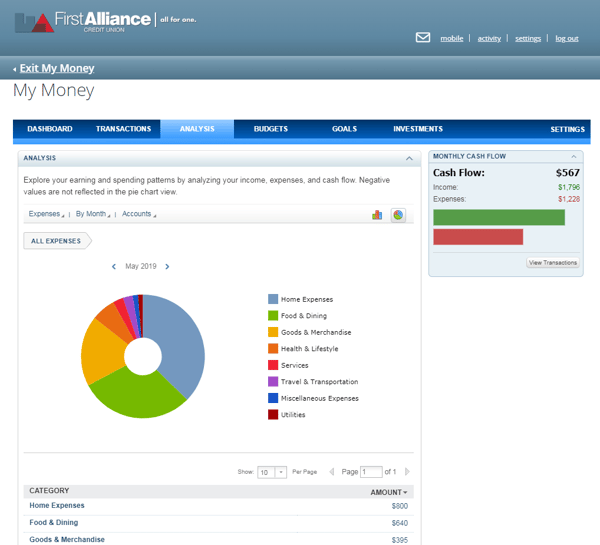Open the mail envelope icon
The width and height of the screenshot is (600, 545).
423,38
